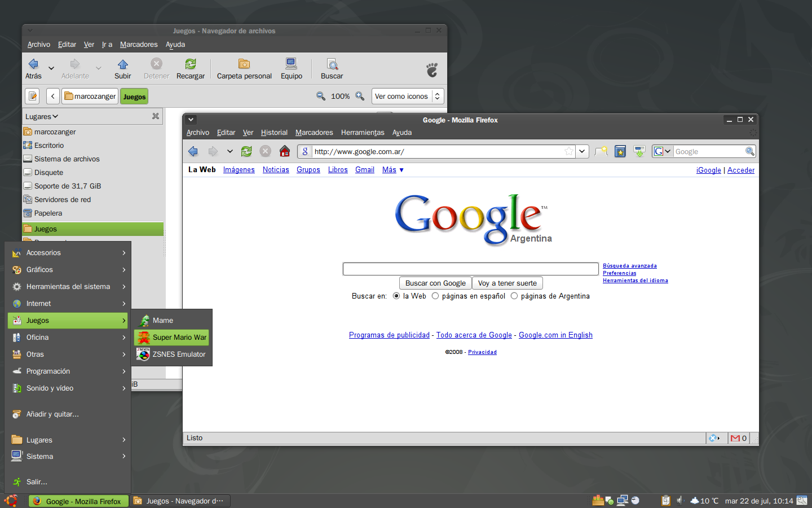Click volume speaker icon in system tray
812x508 pixels.
pyautogui.click(x=679, y=500)
